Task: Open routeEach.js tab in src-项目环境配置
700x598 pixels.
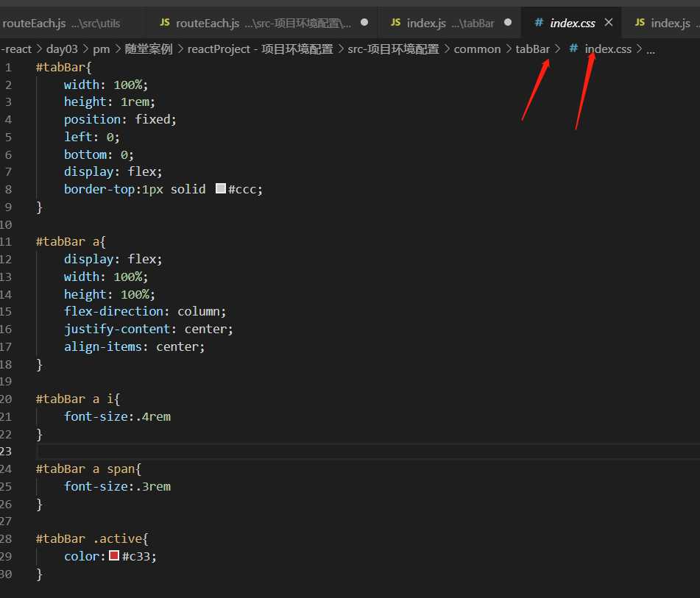Action: [261, 23]
